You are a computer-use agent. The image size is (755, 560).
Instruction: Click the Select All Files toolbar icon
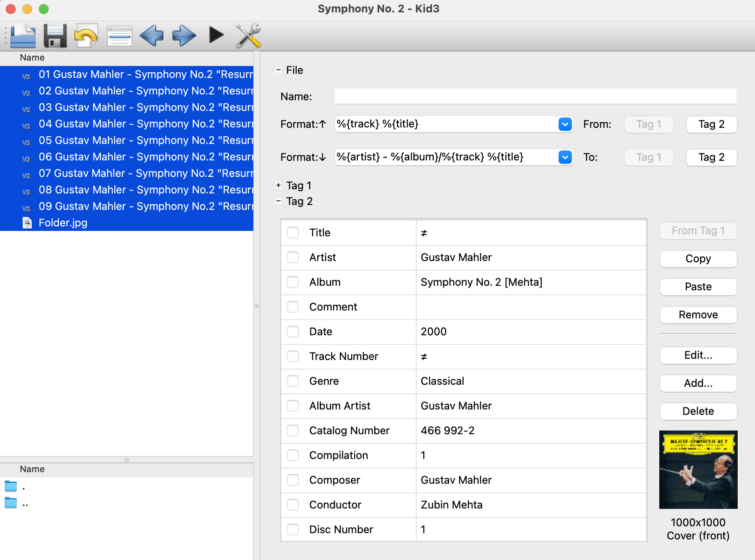coord(119,36)
